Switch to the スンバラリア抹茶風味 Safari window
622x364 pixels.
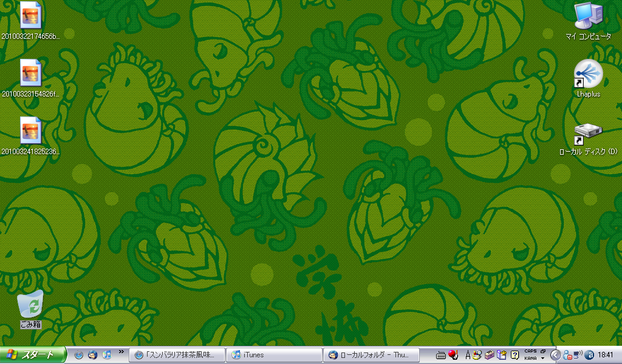[177, 356]
